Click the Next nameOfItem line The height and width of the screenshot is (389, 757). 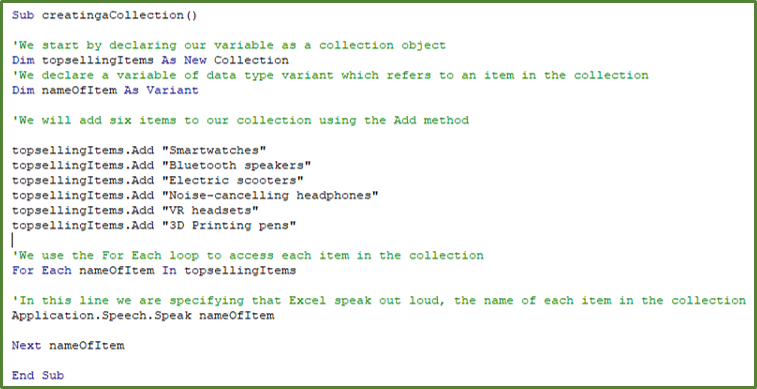click(68, 346)
